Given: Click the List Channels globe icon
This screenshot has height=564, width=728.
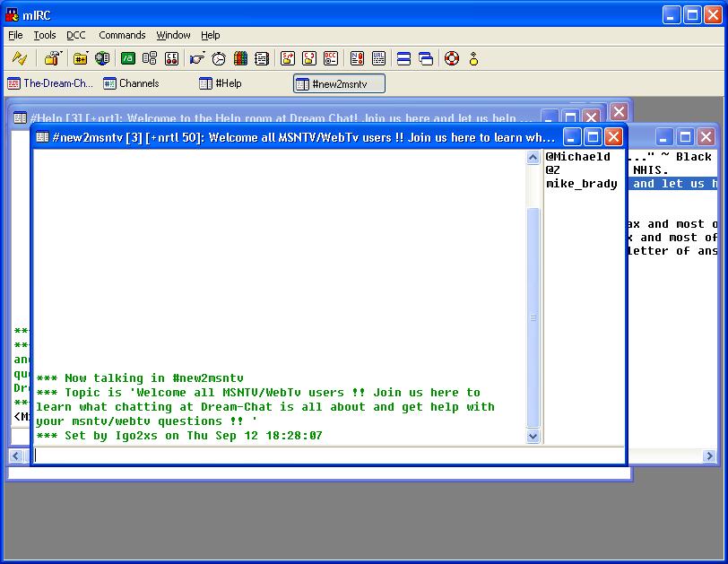Looking at the screenshot, I should (102, 58).
